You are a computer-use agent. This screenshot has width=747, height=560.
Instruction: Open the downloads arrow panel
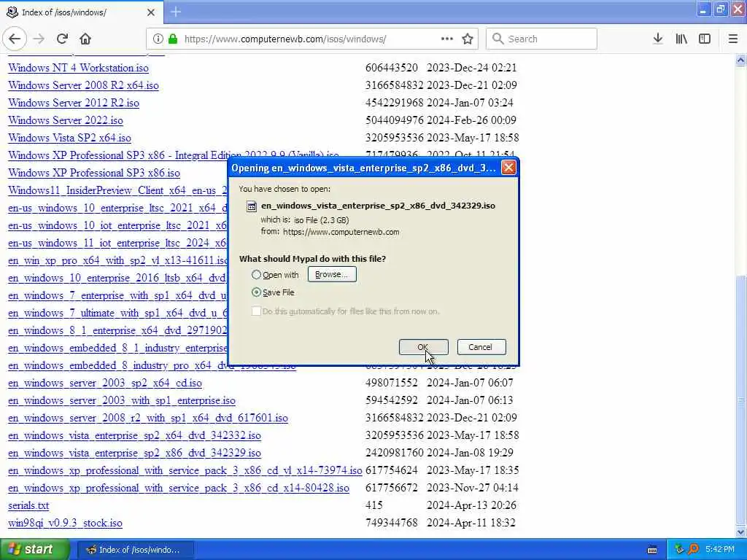point(658,39)
